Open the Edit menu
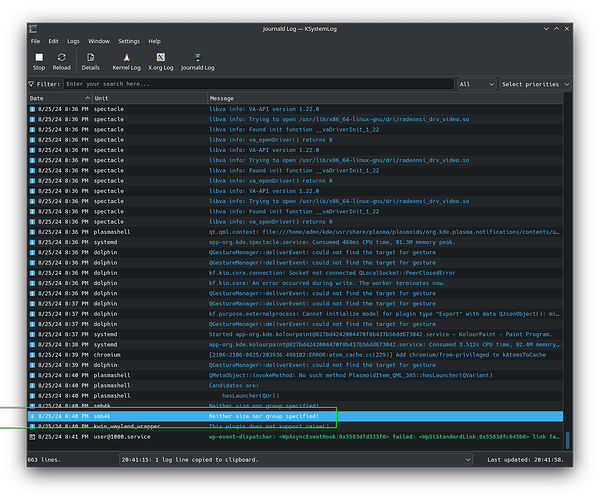The height and width of the screenshot is (500, 601). point(53,41)
